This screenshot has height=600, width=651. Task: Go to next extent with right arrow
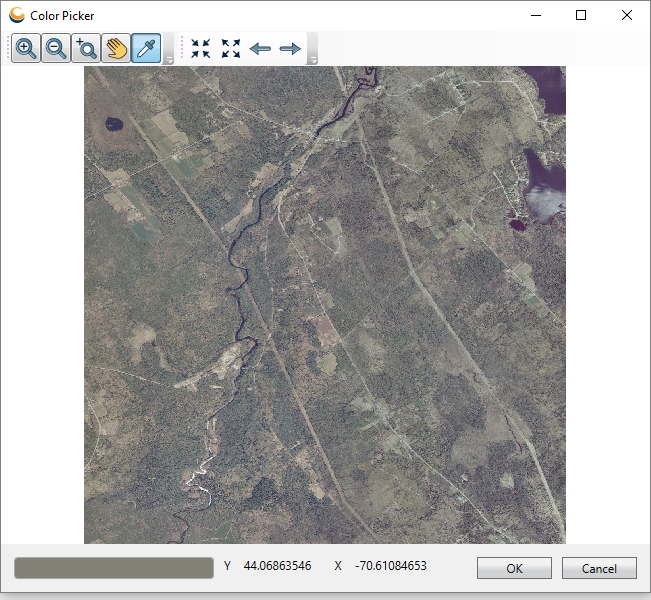click(290, 49)
